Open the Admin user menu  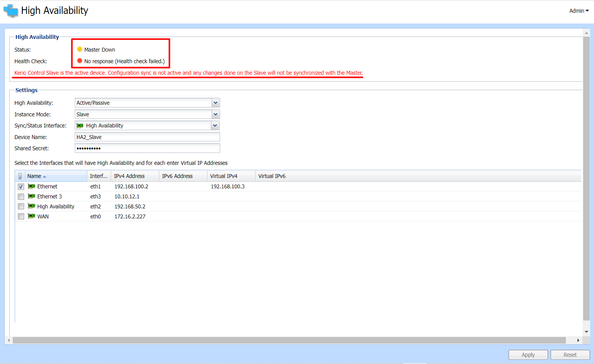point(579,11)
